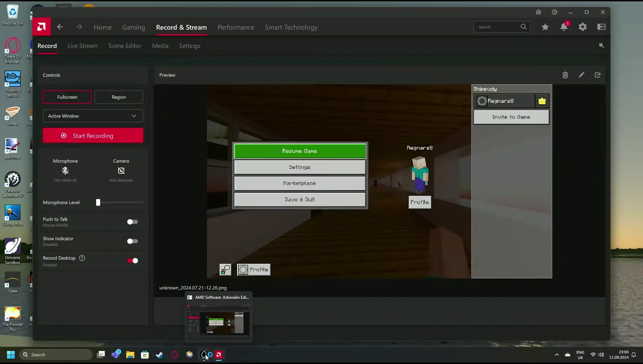The width and height of the screenshot is (643, 364).
Task: Click the muted microphone icon
Action: [x=65, y=171]
